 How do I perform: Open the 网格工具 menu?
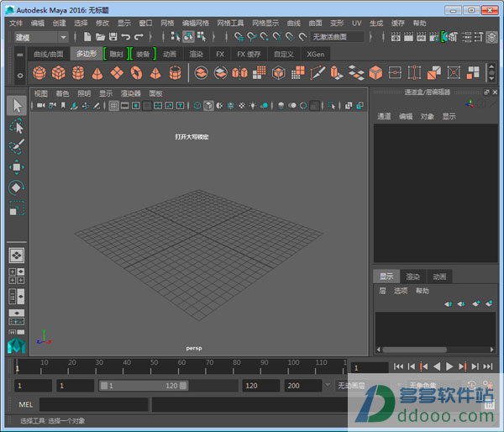point(230,24)
